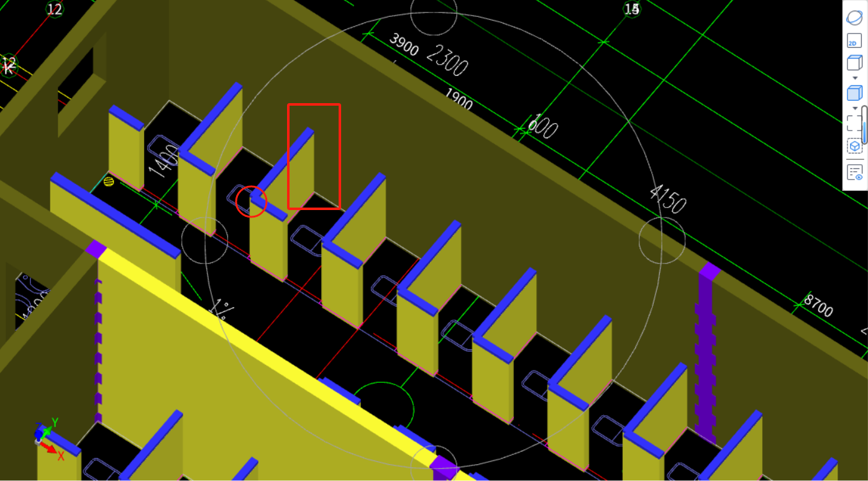Screen dimensions: 868x481
Task: Switch to the 2D view
Action: tap(854, 41)
